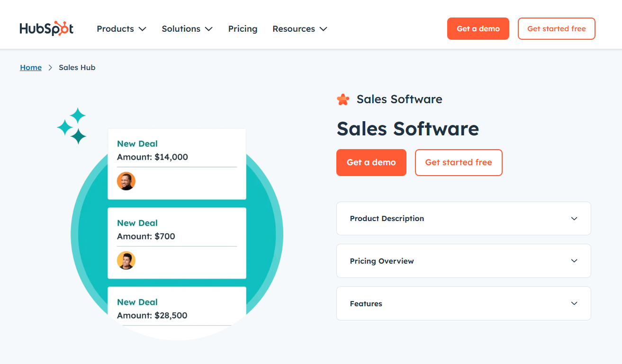Click the teal sparkle decoration near the illustration

click(72, 125)
